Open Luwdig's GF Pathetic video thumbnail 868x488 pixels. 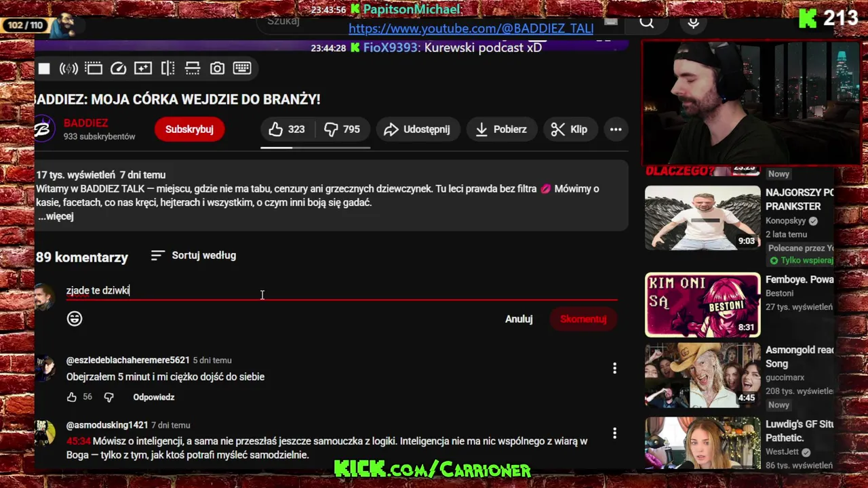point(703,444)
